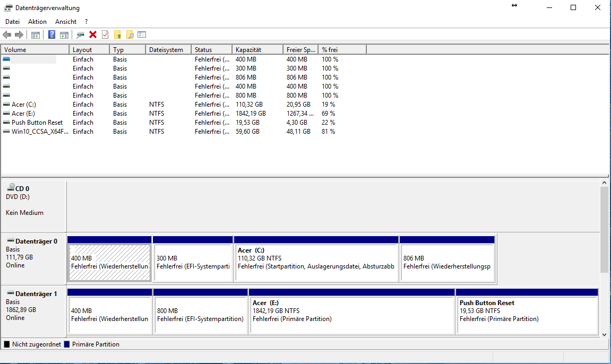Click the Kein Medium text under CD 0
This screenshot has height=364, width=611.
point(24,213)
